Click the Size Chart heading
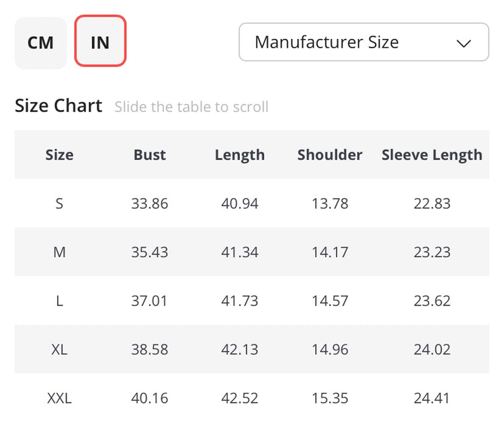This screenshot has height=433, width=504. pyautogui.click(x=58, y=106)
